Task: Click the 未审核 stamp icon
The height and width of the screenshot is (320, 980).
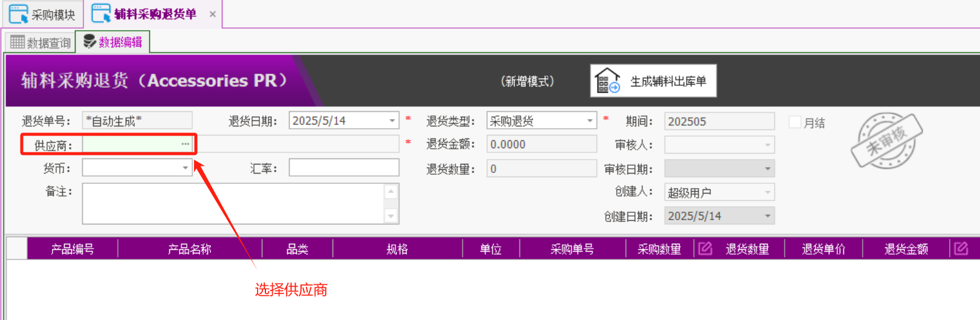Action: click(886, 140)
